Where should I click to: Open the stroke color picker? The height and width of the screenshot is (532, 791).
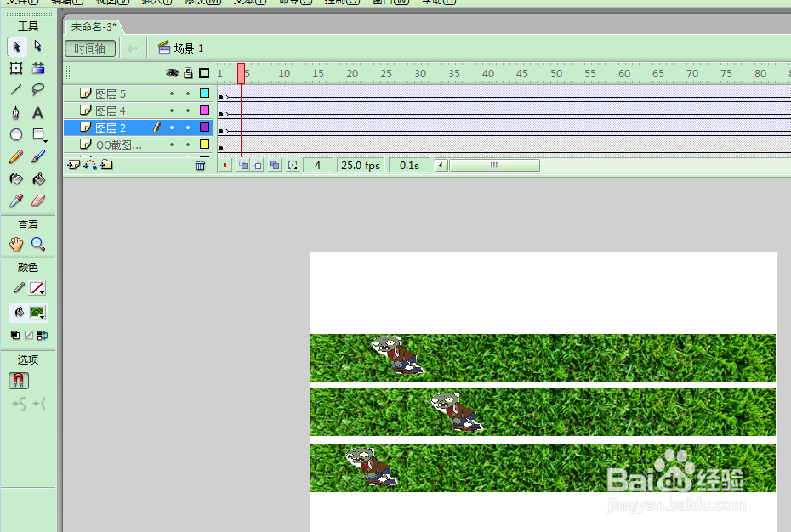pyautogui.click(x=37, y=288)
